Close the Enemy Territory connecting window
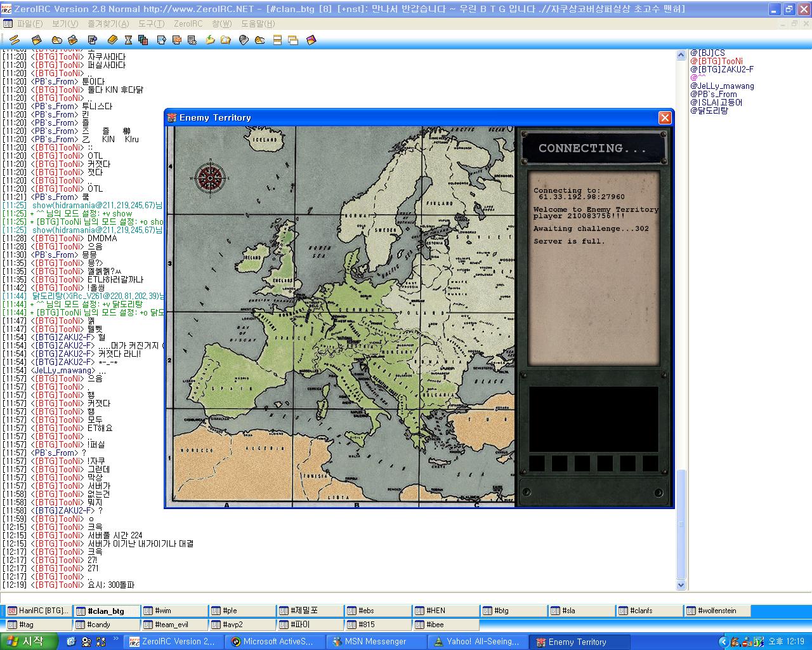This screenshot has width=812, height=650. 665,117
